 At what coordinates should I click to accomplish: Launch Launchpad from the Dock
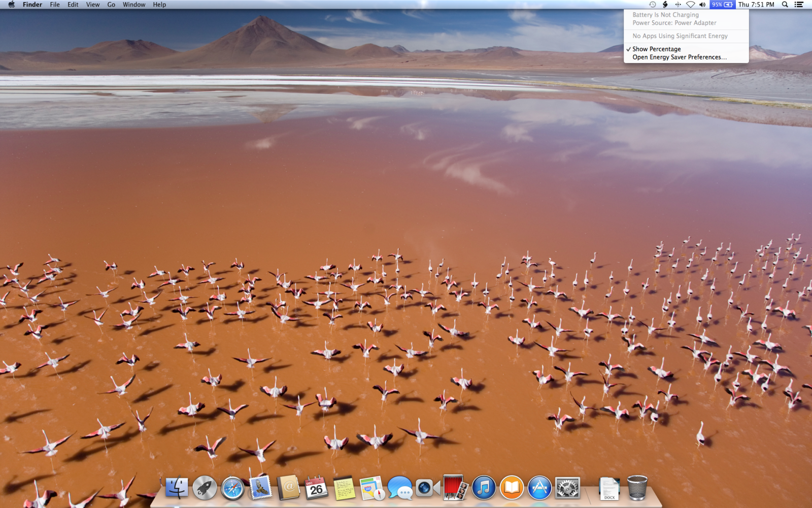[x=205, y=488]
